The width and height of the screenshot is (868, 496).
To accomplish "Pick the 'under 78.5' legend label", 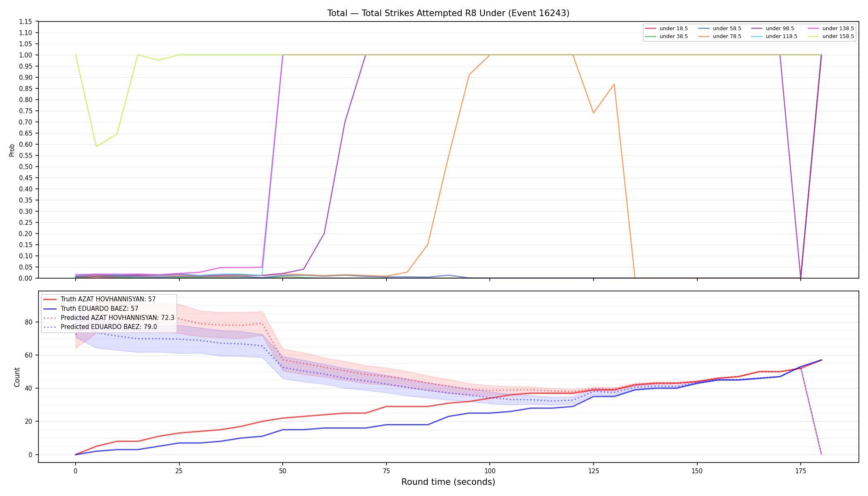I will [727, 36].
